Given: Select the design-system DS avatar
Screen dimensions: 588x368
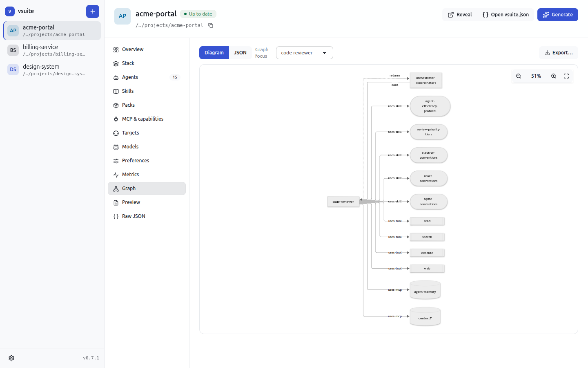Looking at the screenshot, I should (x=13, y=70).
